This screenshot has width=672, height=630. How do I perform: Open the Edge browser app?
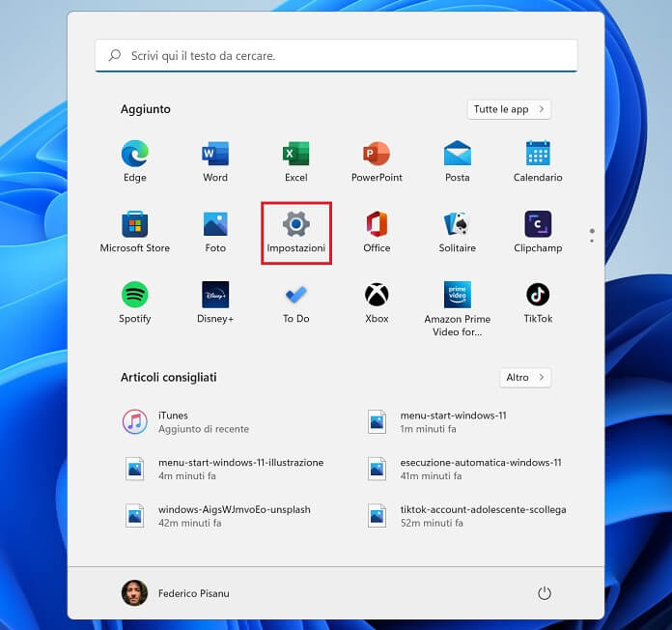134,161
